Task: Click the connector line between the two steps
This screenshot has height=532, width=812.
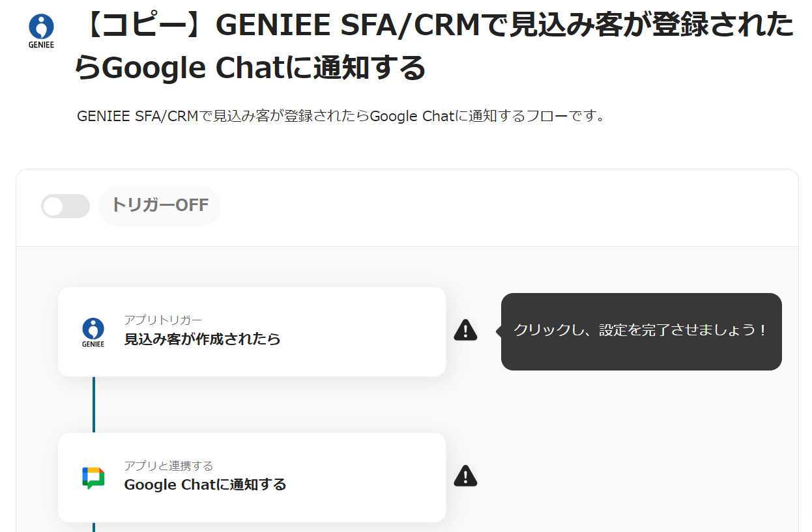Action: (94, 404)
